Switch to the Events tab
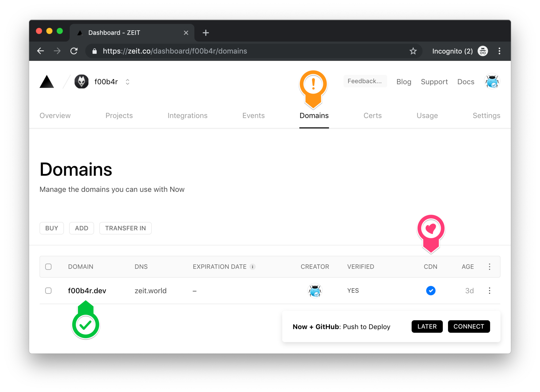540x392 pixels. [x=253, y=116]
